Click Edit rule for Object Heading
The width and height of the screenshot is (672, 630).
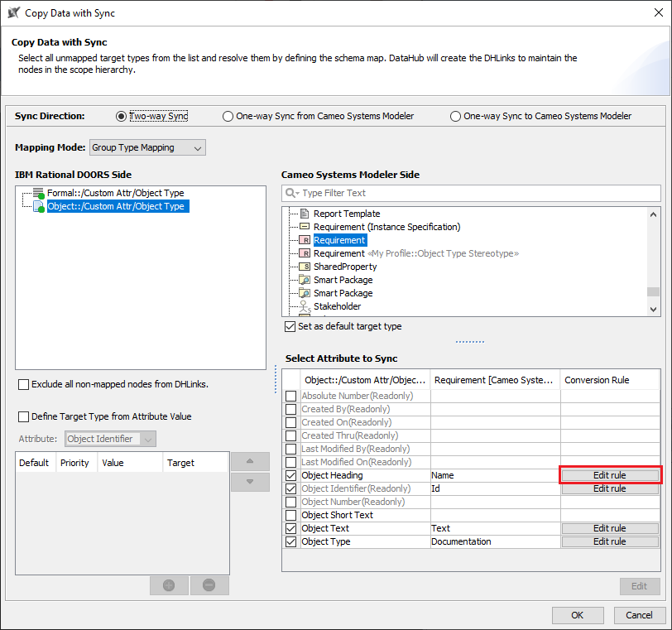click(x=610, y=475)
